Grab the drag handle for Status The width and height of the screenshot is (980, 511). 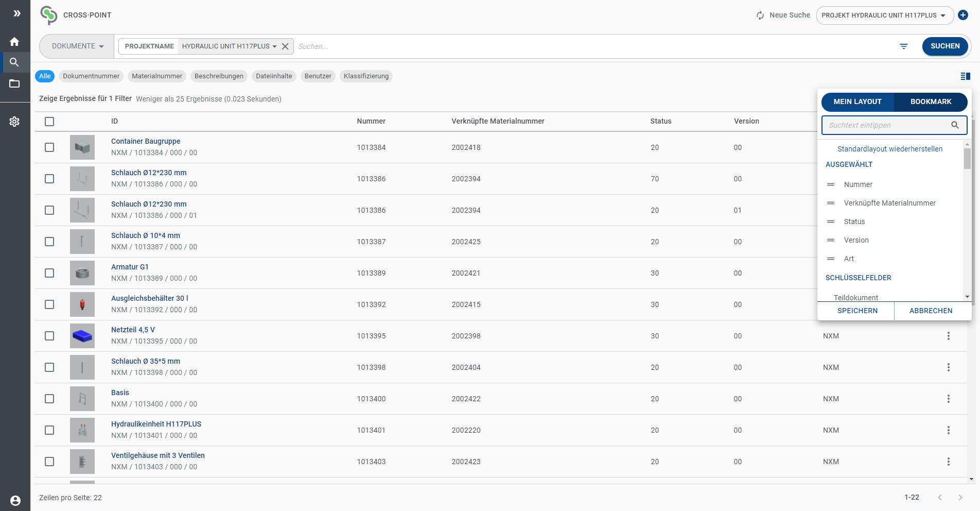pos(831,222)
